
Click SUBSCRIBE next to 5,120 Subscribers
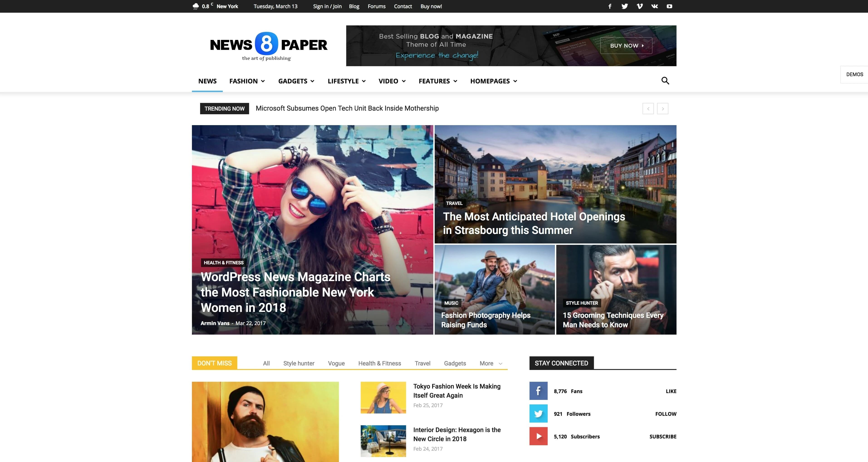click(x=663, y=436)
